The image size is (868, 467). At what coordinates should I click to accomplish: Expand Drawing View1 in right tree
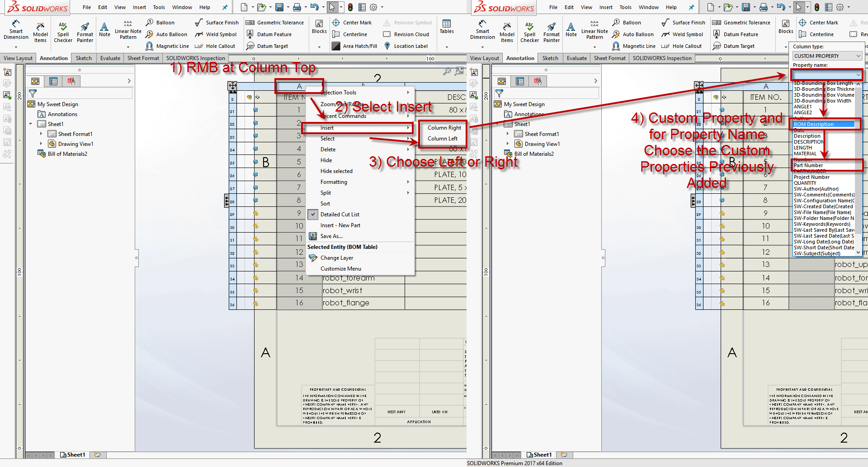tap(508, 144)
